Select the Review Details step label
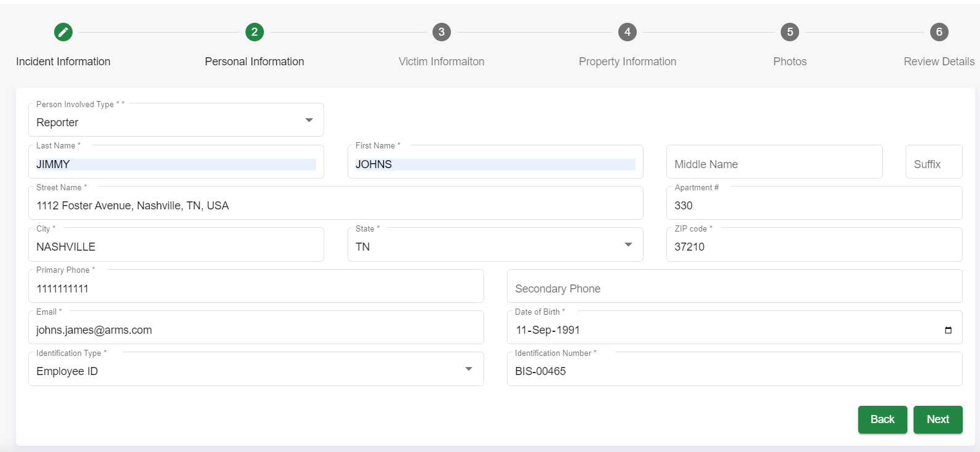980x452 pixels. [x=939, y=62]
